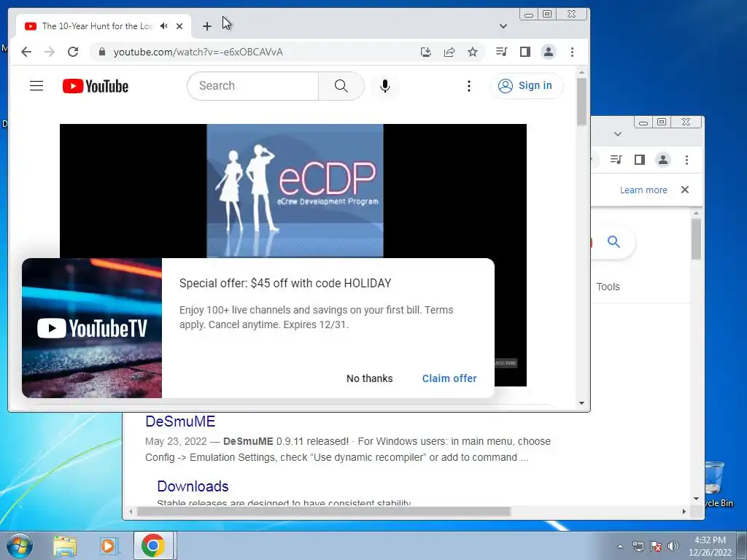Launch Windows Media Player from taskbar
Screen dimensions: 747x560
coord(108,545)
